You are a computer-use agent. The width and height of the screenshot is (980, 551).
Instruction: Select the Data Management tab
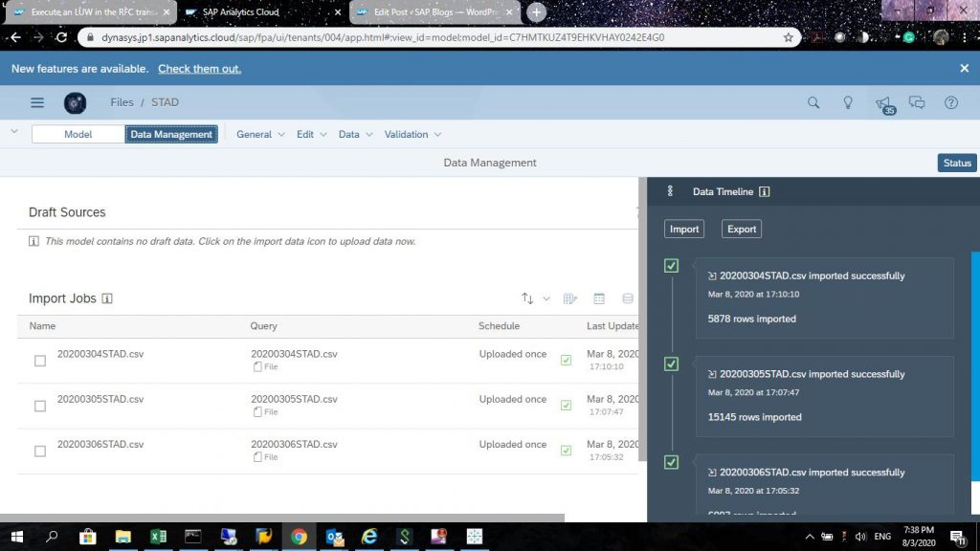[171, 134]
